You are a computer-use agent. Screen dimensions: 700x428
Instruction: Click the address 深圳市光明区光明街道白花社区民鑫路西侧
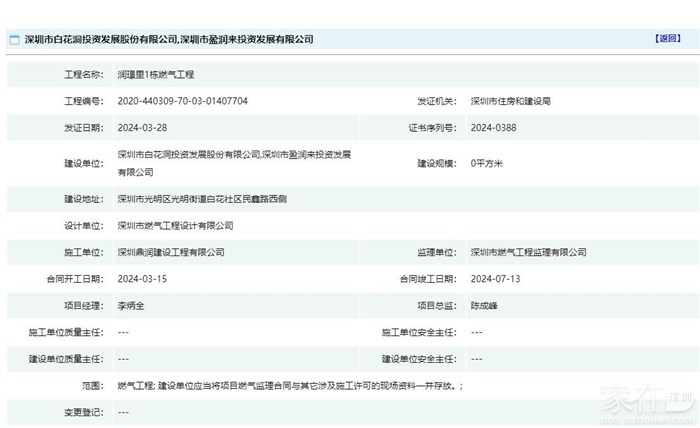[x=203, y=198]
